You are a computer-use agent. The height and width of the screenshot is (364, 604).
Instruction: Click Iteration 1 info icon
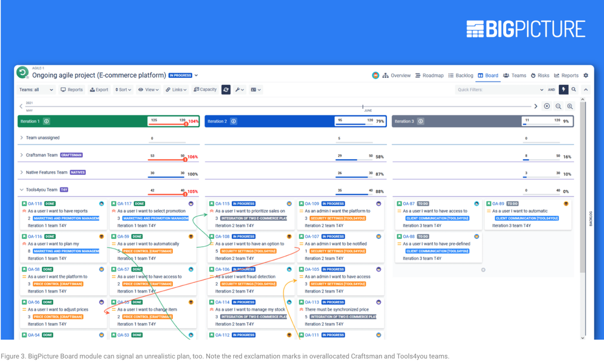(x=47, y=122)
